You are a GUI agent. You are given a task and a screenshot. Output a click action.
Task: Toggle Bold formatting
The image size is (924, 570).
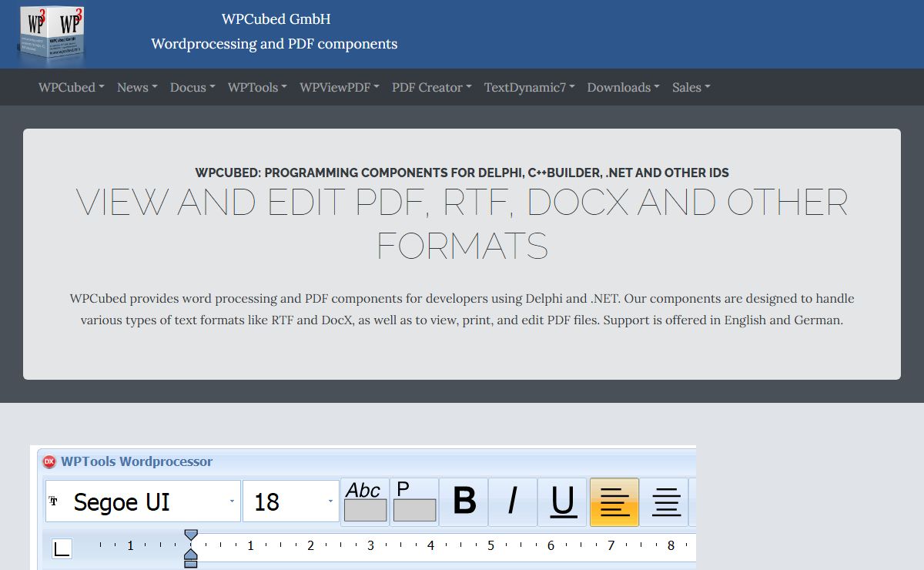pos(464,502)
